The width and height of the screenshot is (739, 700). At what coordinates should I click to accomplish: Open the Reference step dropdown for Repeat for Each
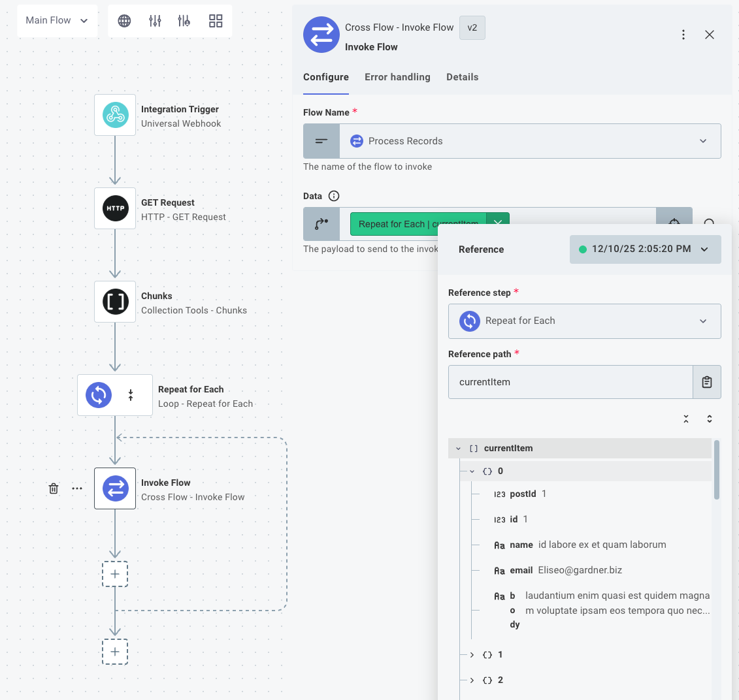click(703, 321)
